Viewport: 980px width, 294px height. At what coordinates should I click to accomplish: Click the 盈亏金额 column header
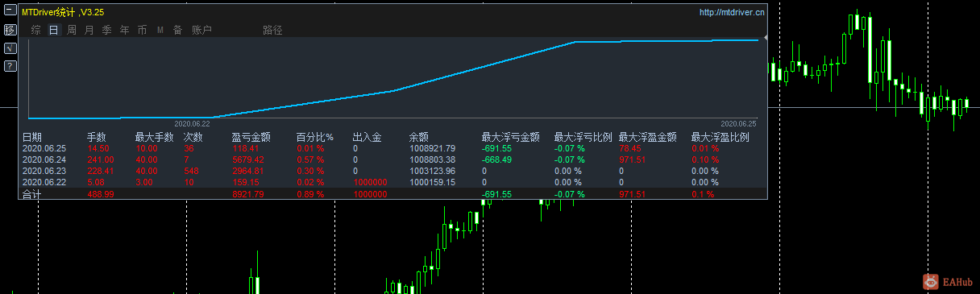251,138
